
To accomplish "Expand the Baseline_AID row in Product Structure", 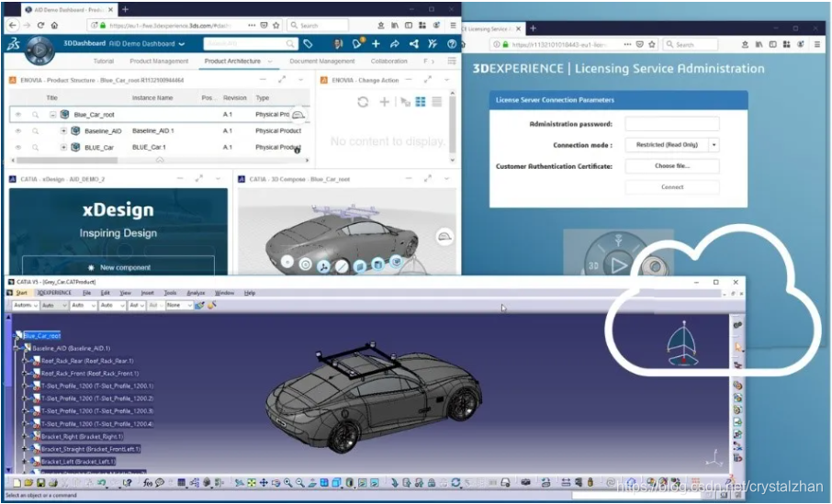I will [x=63, y=131].
